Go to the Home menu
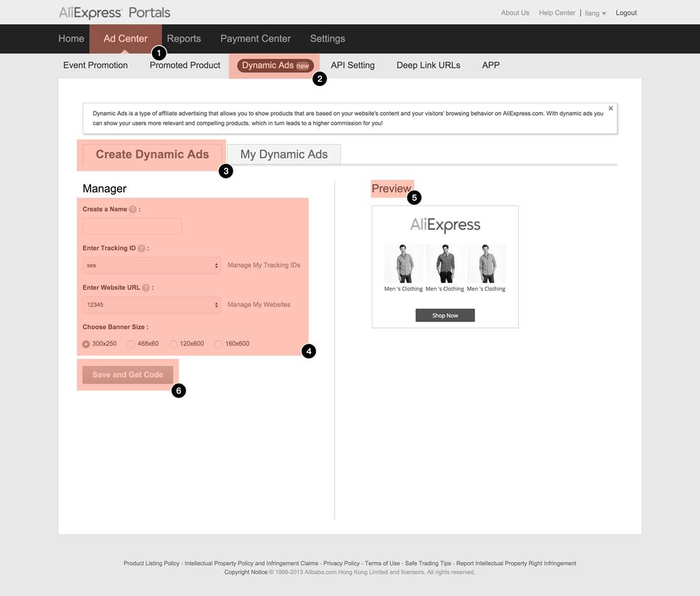The width and height of the screenshot is (700, 596). point(71,38)
